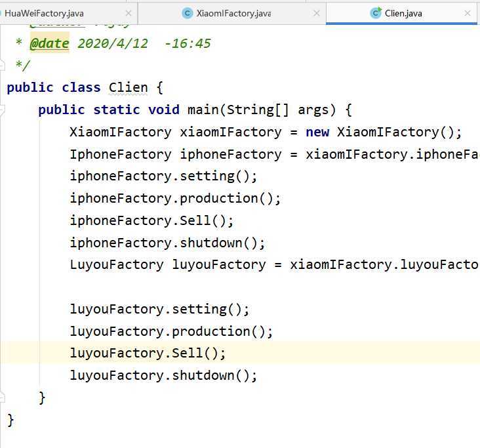Collapse the javadoc comment fold marker
480x448 pixels.
[x=2, y=66]
